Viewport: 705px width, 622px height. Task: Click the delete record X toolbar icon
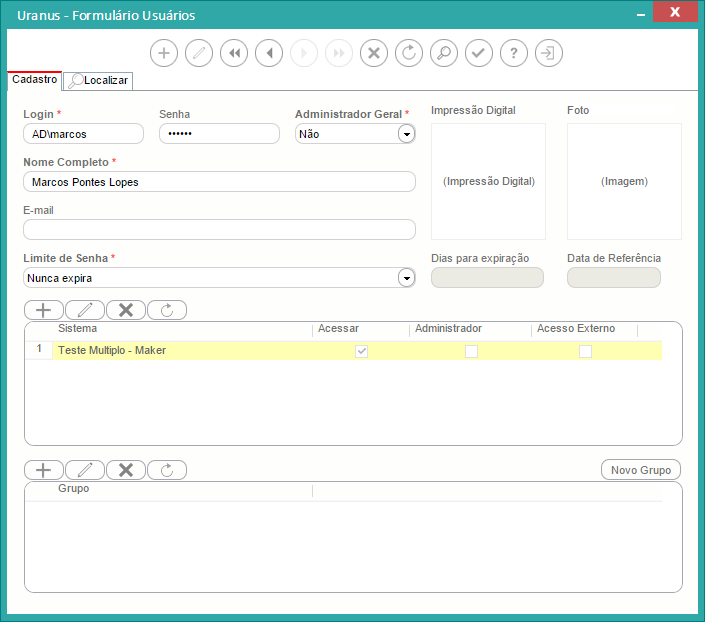(374, 53)
